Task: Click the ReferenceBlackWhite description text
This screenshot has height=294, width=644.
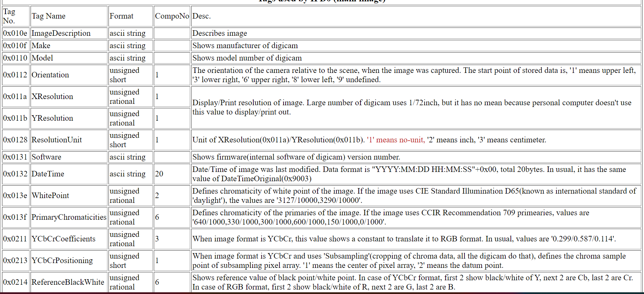Action: click(413, 282)
